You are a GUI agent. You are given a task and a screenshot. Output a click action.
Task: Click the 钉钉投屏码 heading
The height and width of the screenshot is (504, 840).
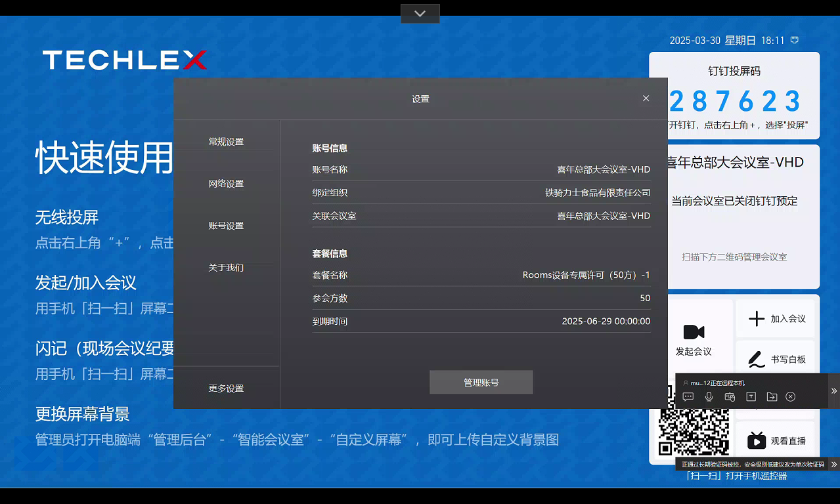[734, 71]
